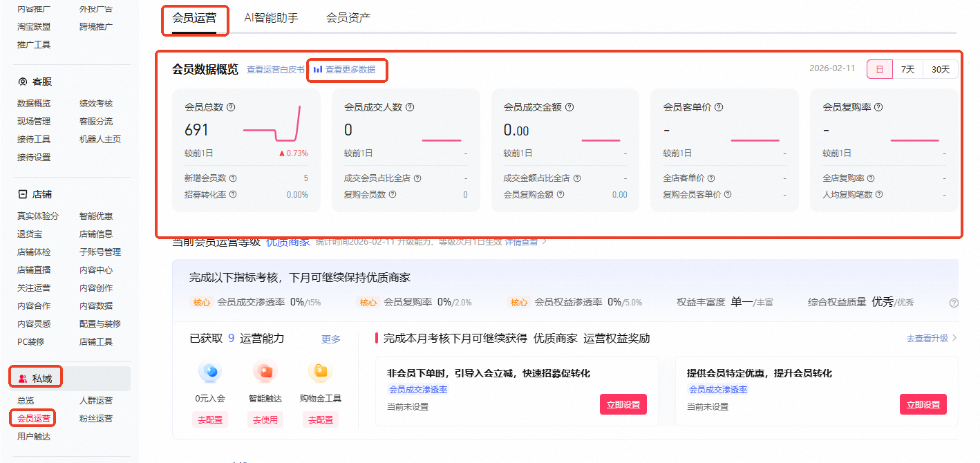Open the 查看运营白皮书 link
Image resolution: width=980 pixels, height=463 pixels.
[x=276, y=70]
